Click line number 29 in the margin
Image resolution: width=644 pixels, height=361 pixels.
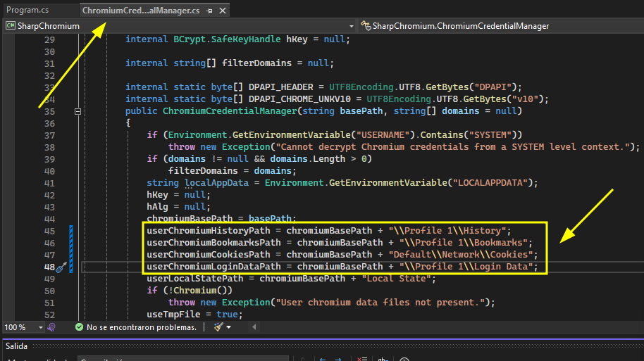pyautogui.click(x=49, y=40)
